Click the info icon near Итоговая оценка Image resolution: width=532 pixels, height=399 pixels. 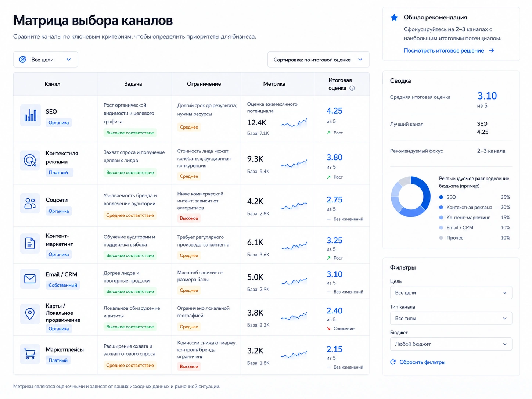coord(352,88)
